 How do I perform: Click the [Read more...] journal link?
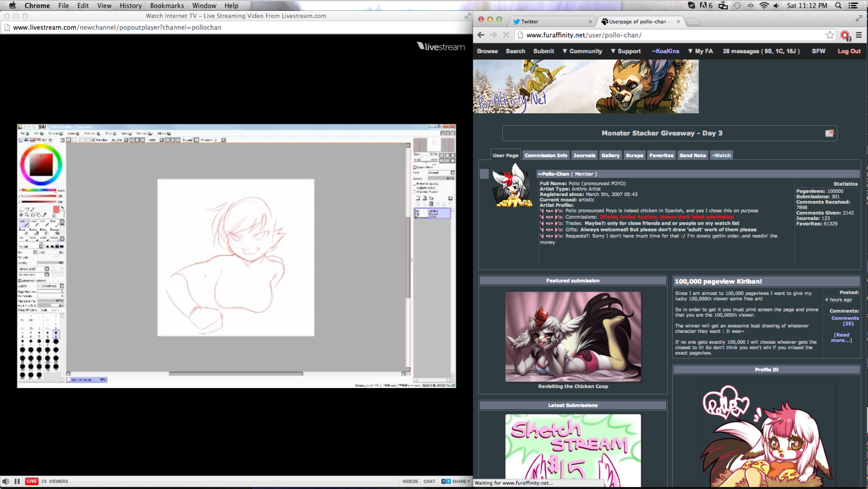coord(841,337)
